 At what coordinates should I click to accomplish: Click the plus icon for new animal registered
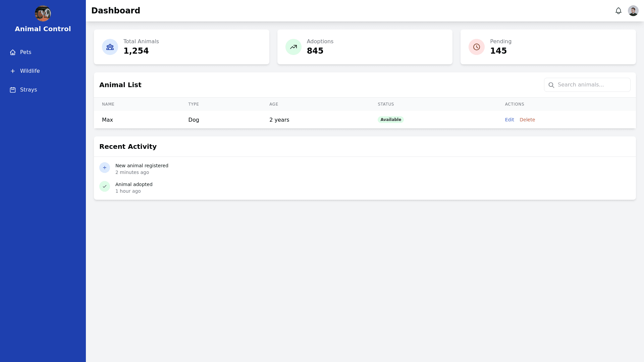(105, 168)
